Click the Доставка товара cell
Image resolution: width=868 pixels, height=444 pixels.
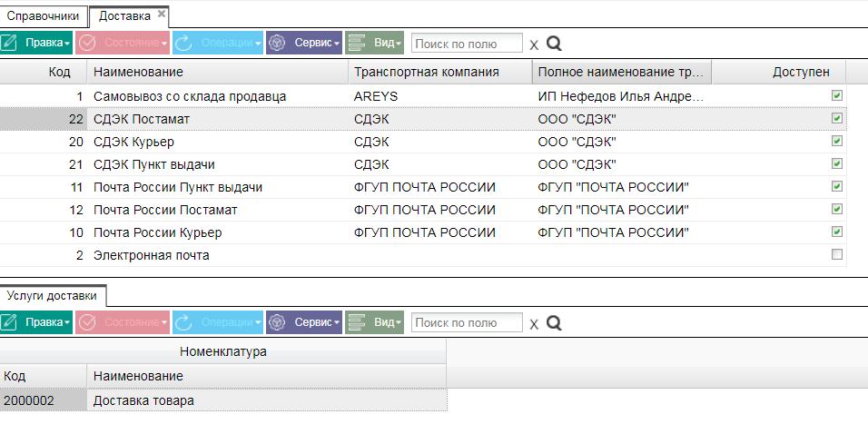(267, 400)
